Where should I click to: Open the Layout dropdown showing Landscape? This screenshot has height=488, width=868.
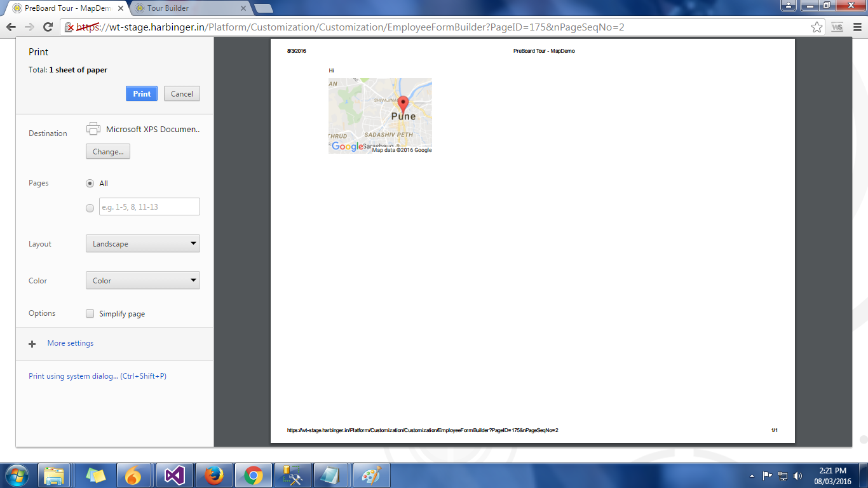pos(143,244)
